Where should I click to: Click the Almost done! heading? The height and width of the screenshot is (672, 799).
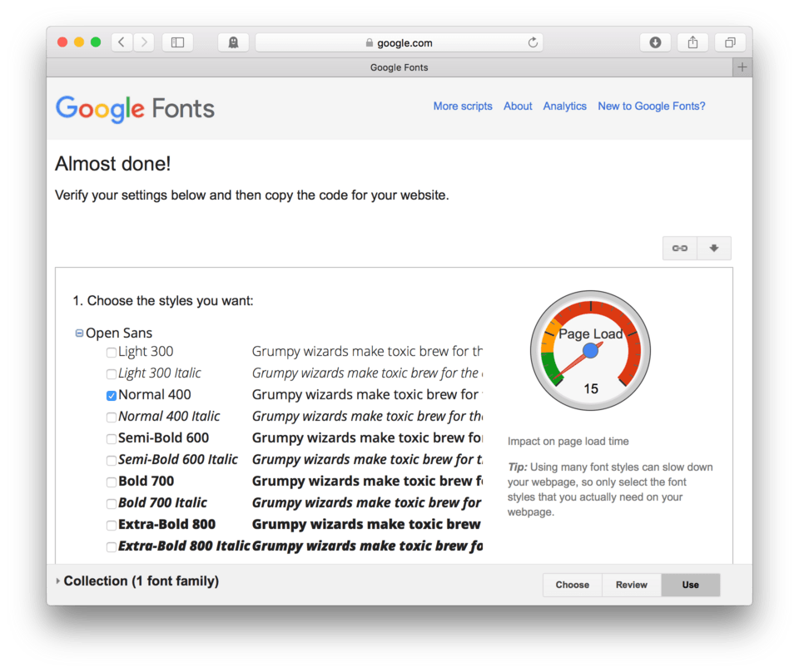point(112,164)
